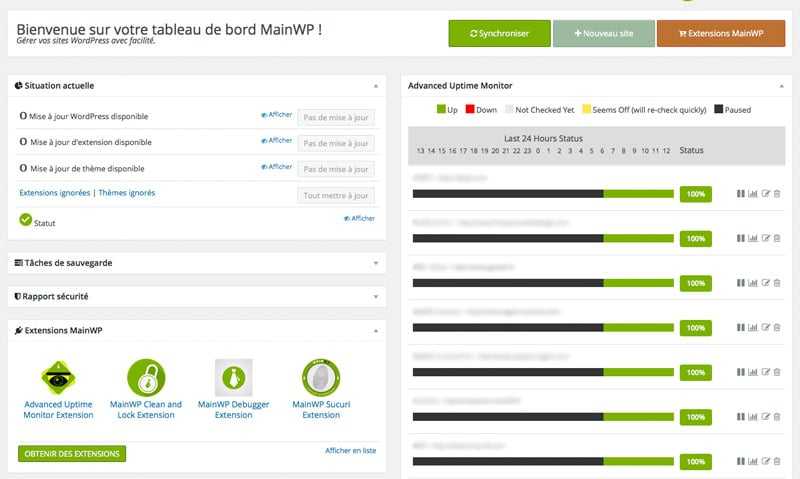Viewport: 800px width, 479px height.
Task: Pause the third uptime monitor row
Action: click(741, 283)
